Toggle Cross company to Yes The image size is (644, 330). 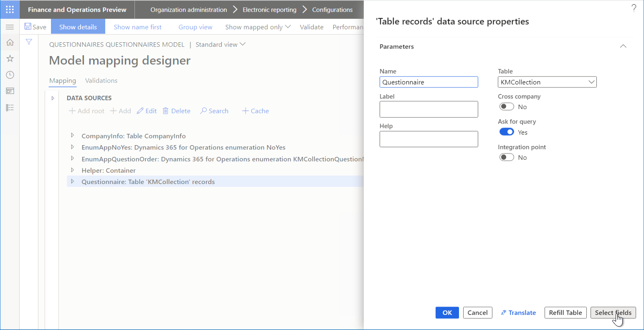click(507, 106)
